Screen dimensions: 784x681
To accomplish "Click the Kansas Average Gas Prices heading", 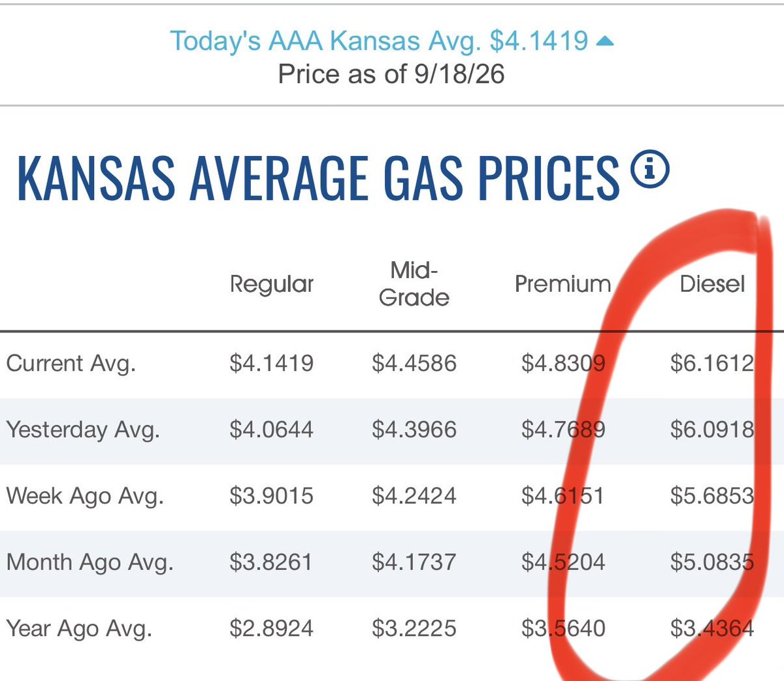I will click(x=318, y=177).
